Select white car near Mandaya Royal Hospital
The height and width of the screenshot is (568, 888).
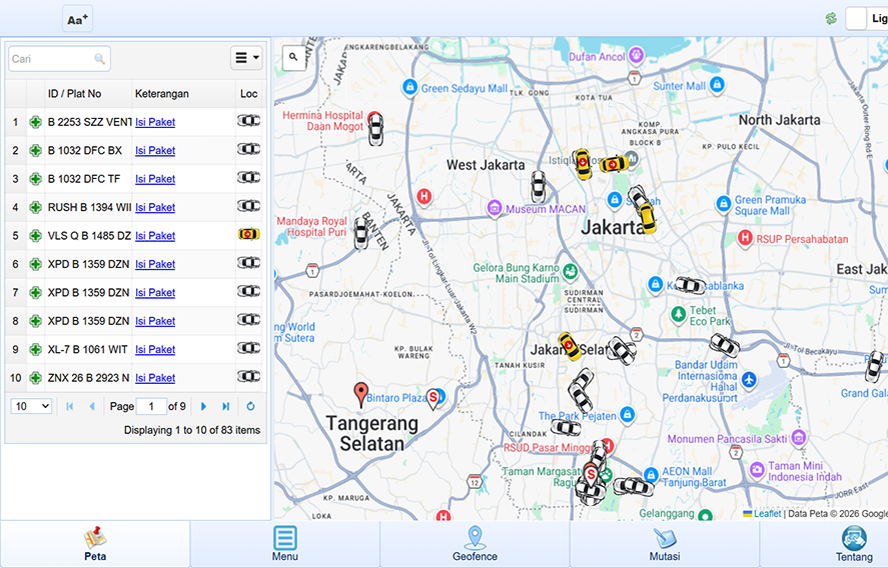(361, 232)
